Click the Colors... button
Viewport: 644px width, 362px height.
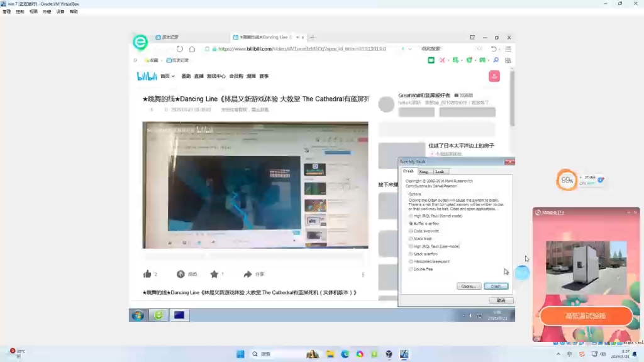[x=469, y=286]
